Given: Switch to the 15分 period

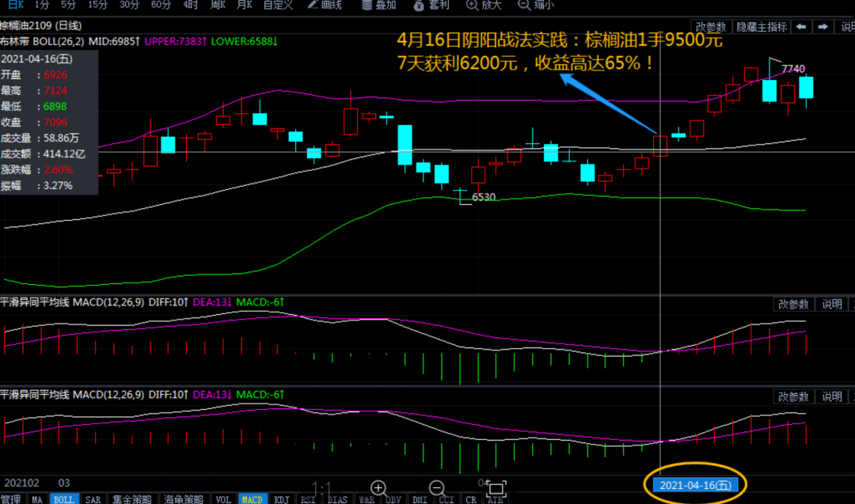Looking at the screenshot, I should click(x=97, y=6).
